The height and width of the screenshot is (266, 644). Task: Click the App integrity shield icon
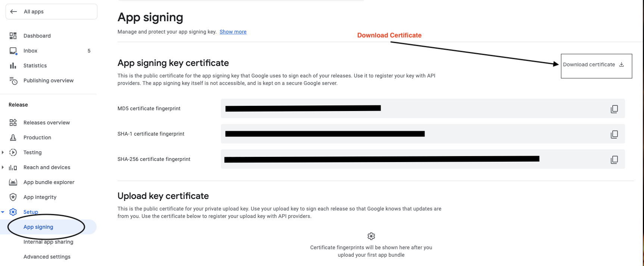coord(13,197)
